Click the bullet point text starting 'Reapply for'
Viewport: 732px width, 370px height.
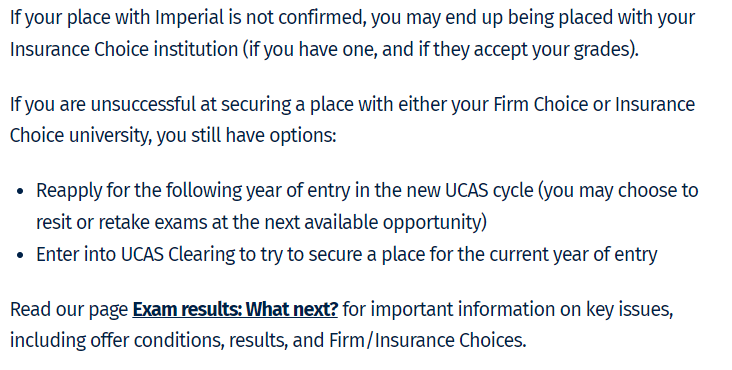tap(367, 206)
